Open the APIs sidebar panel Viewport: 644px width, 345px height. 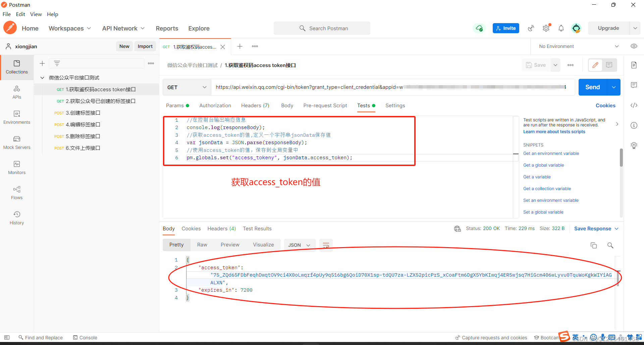[17, 93]
